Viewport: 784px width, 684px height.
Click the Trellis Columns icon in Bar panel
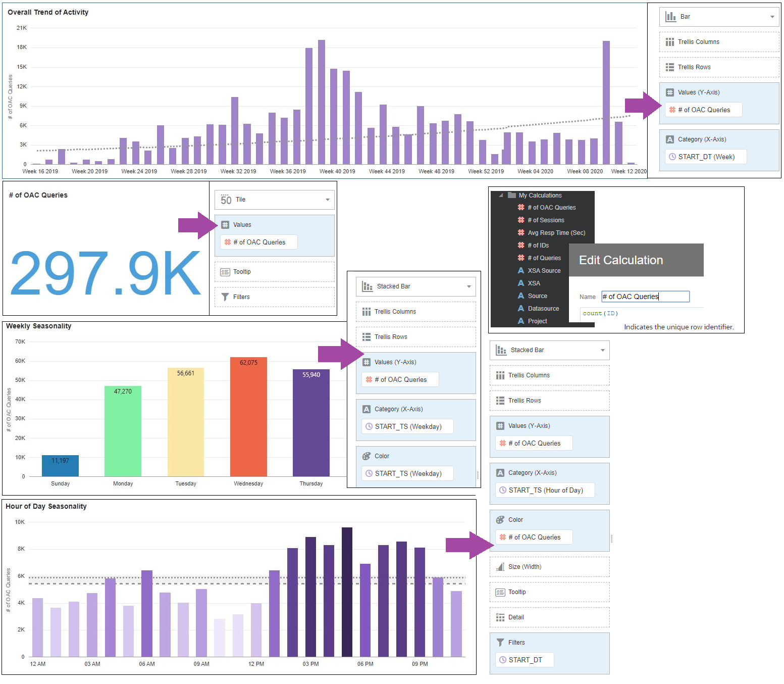point(669,42)
